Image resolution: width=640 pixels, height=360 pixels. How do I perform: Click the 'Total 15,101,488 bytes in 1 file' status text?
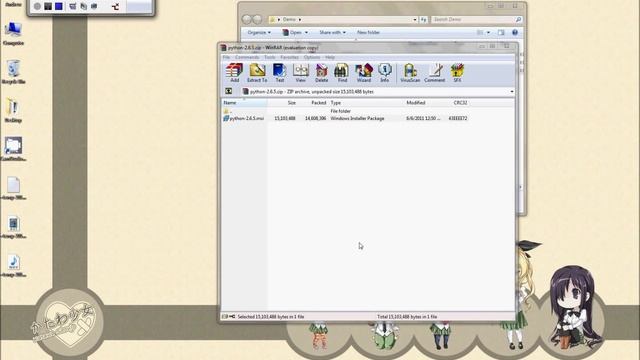407,317
